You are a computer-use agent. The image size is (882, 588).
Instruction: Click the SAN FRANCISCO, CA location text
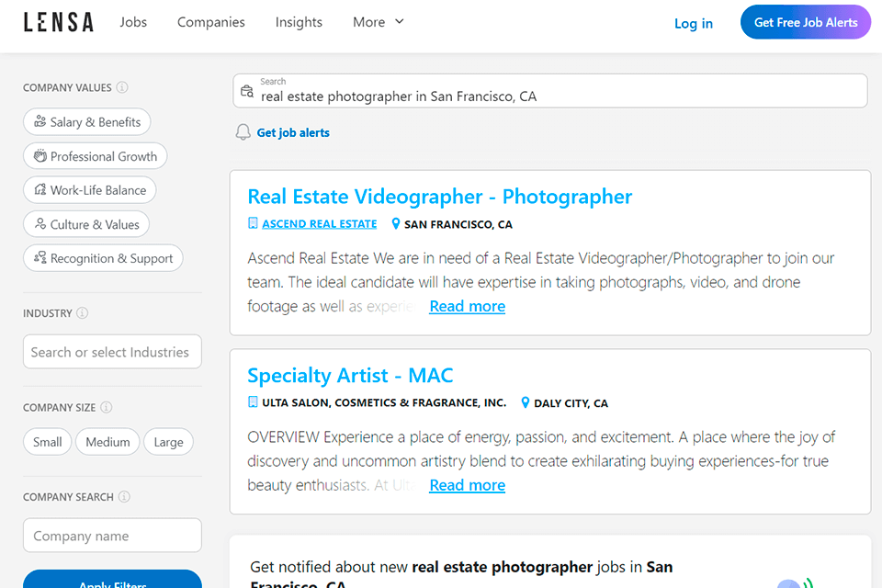coord(458,224)
